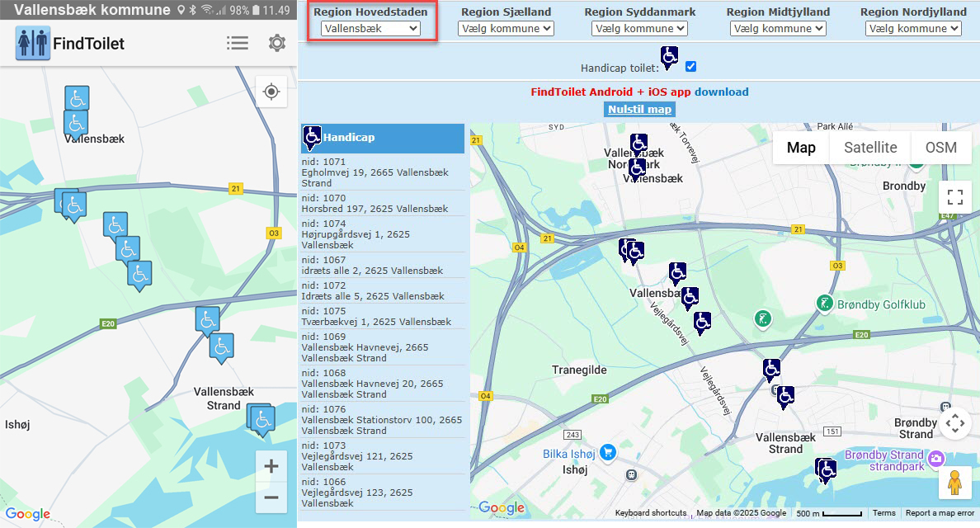This screenshot has height=528, width=980.
Task: Center map on my location button
Action: click(x=271, y=92)
